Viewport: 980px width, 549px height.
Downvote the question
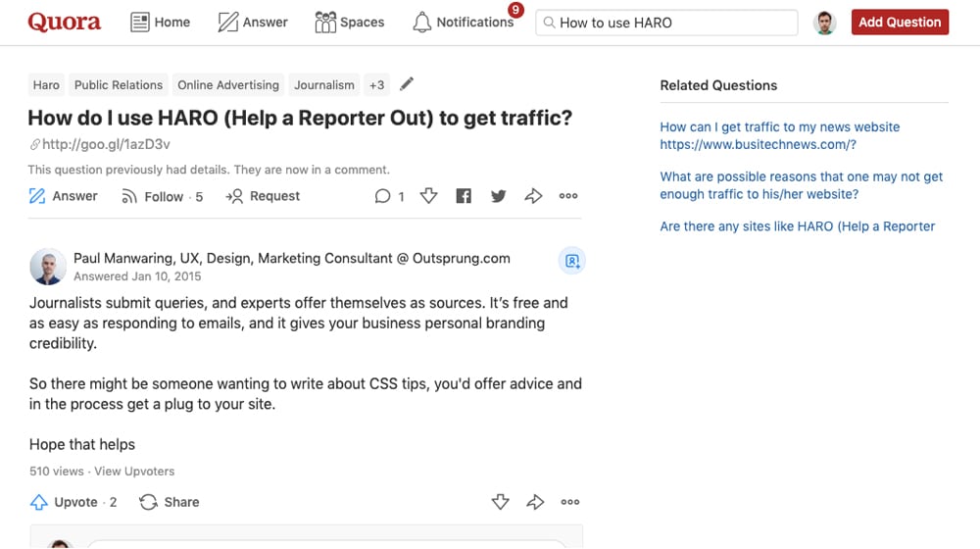(x=429, y=196)
